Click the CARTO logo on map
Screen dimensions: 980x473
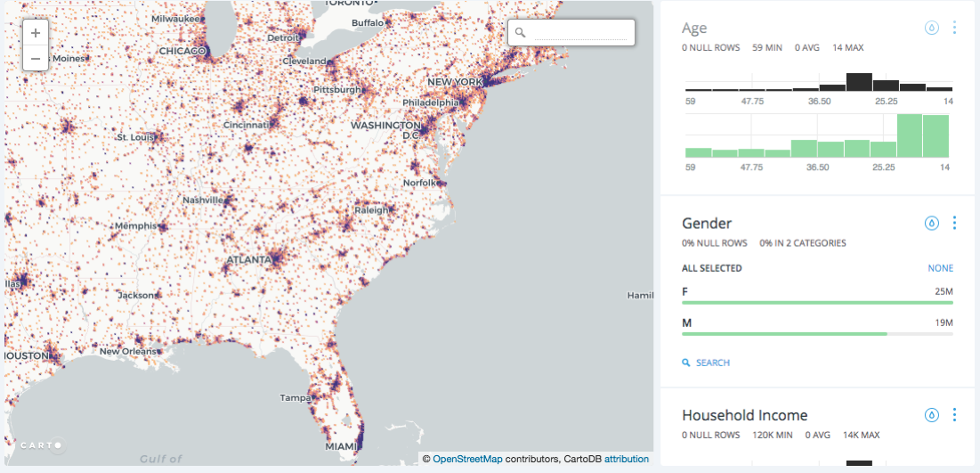(x=40, y=444)
